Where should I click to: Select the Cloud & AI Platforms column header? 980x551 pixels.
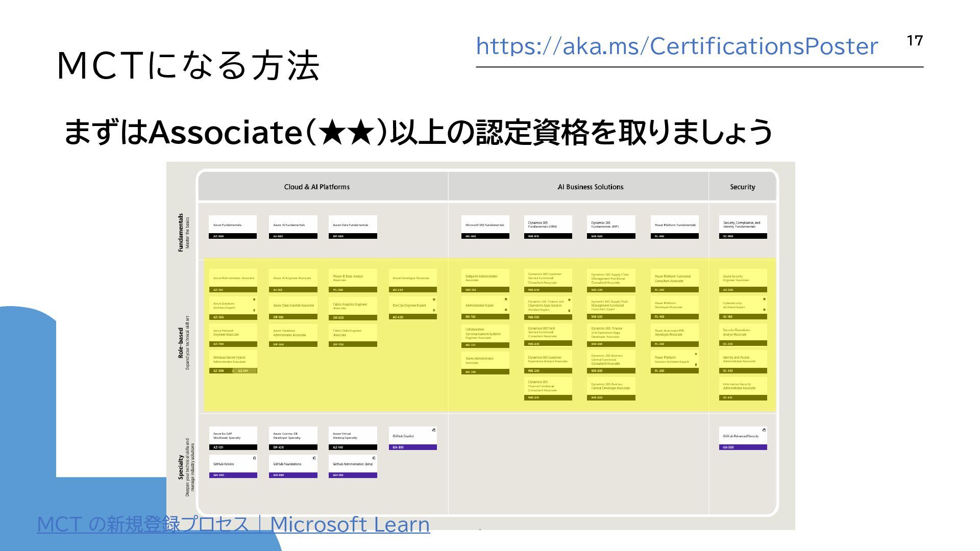click(317, 187)
